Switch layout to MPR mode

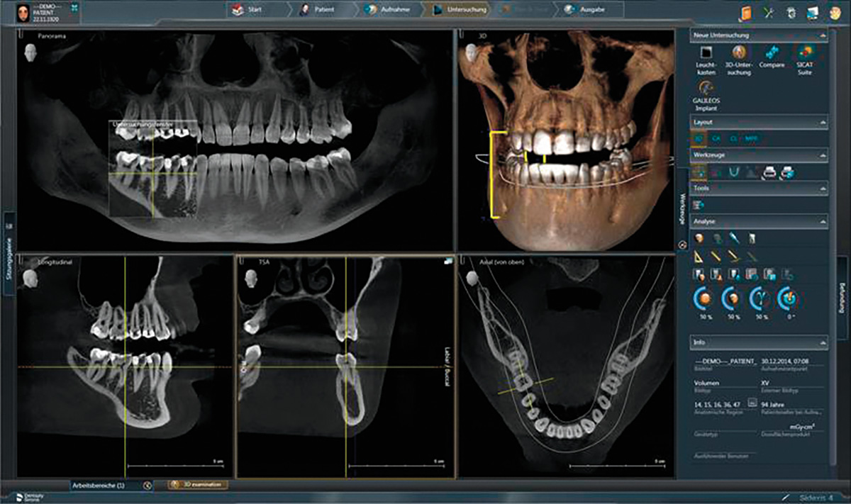pos(750,138)
